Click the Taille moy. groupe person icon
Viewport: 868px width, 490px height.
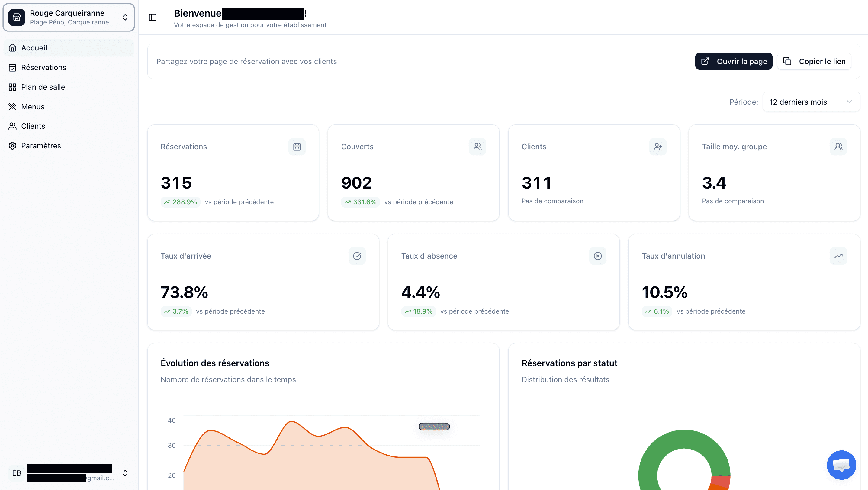839,146
